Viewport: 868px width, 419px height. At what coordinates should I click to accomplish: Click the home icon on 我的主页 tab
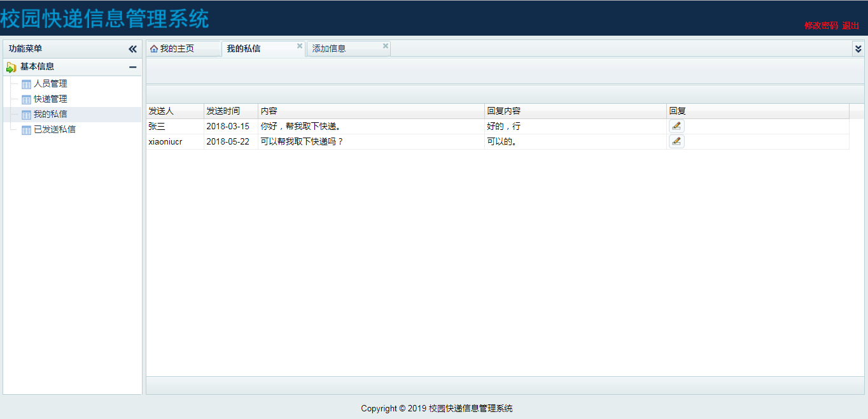pyautogui.click(x=154, y=48)
